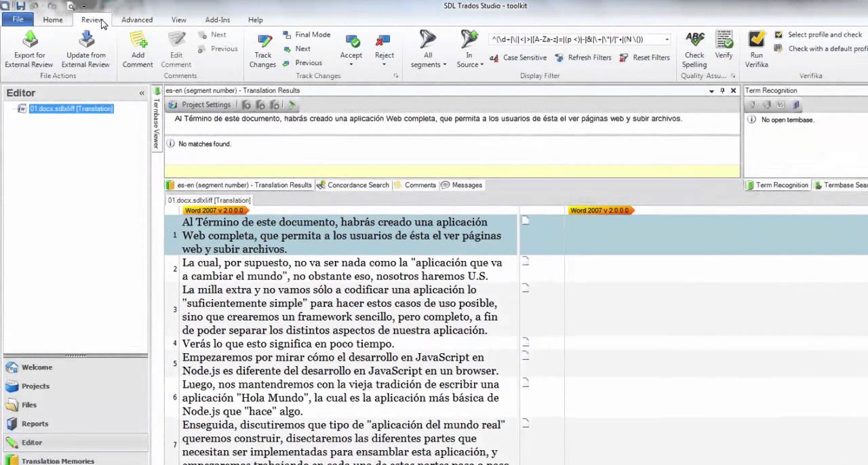Switch to Concordance Search tab

pyautogui.click(x=353, y=185)
